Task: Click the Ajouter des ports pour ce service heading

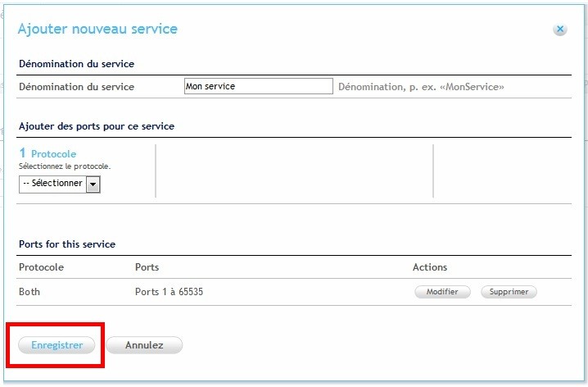Action: click(96, 126)
